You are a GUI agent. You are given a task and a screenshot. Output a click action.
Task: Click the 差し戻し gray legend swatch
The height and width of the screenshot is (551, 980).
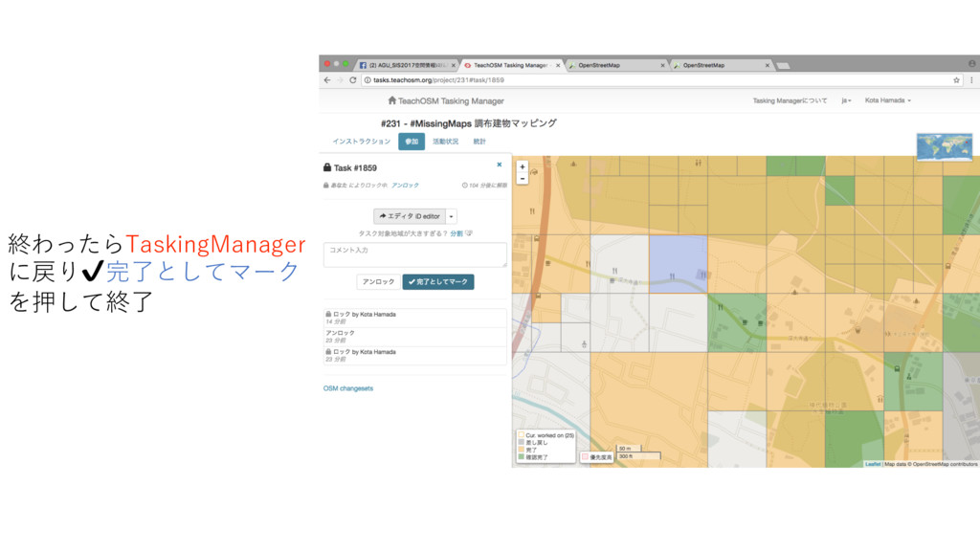(x=521, y=442)
